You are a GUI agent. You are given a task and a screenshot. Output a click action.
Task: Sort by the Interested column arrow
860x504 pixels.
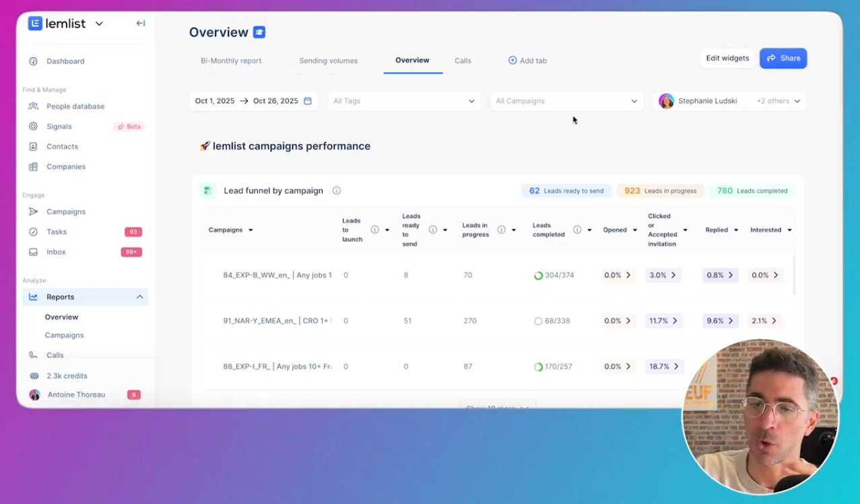coord(789,230)
